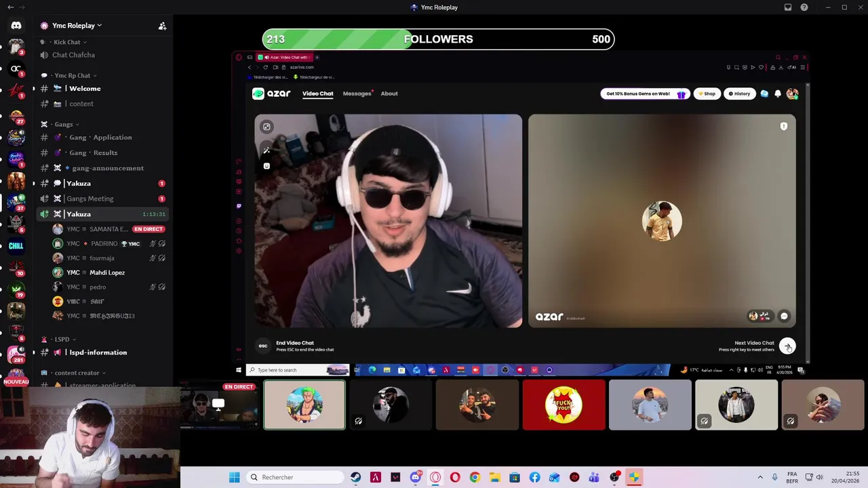
Task: Click the back arrow in Discord title bar
Action: pos(10,7)
